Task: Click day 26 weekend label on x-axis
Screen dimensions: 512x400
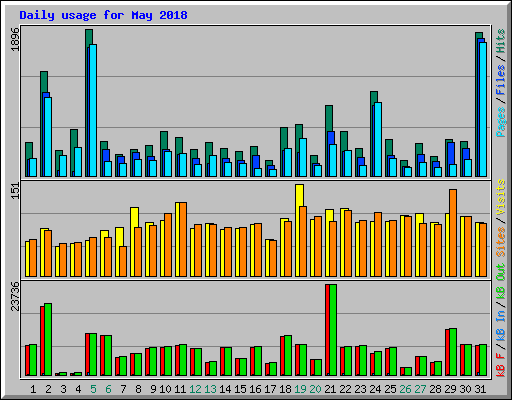Action: click(405, 389)
